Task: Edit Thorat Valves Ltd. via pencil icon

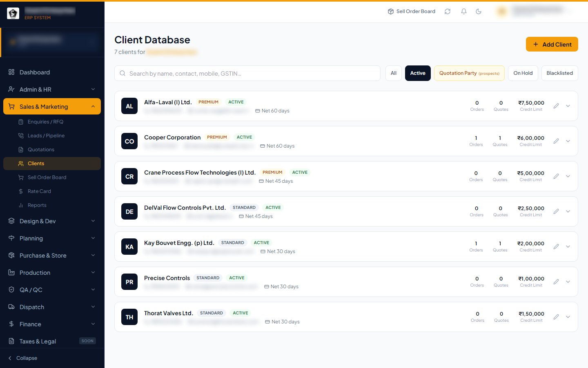Action: (x=556, y=317)
